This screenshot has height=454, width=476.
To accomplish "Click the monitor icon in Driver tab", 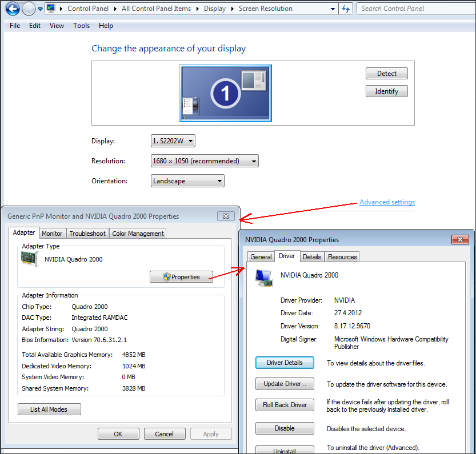I will [x=263, y=278].
